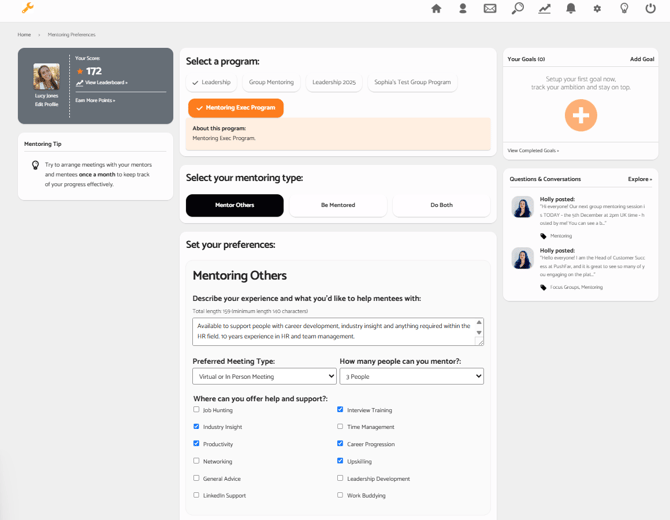Select the Leadership program

(212, 82)
